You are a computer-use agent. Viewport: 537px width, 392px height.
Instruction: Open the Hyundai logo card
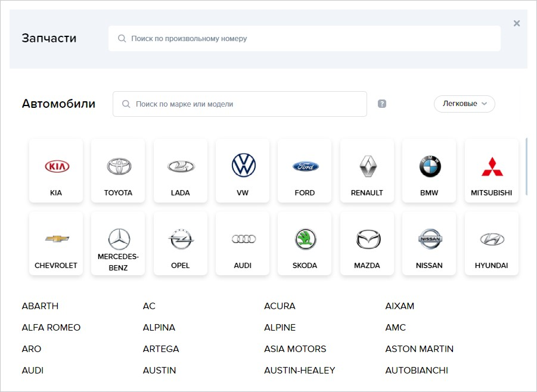[x=492, y=243]
